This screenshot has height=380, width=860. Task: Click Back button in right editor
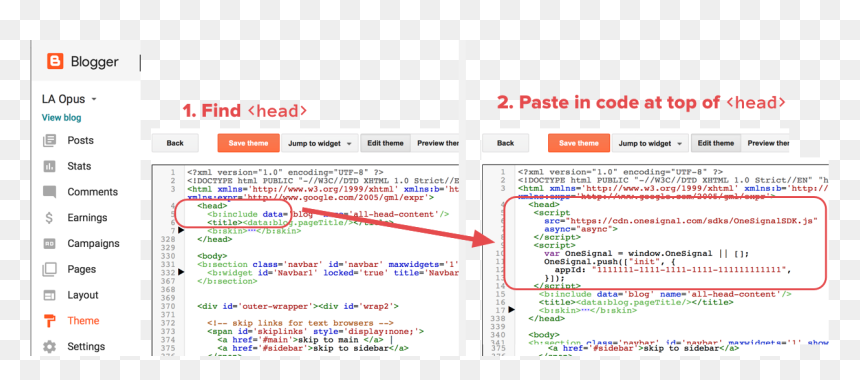(505, 143)
